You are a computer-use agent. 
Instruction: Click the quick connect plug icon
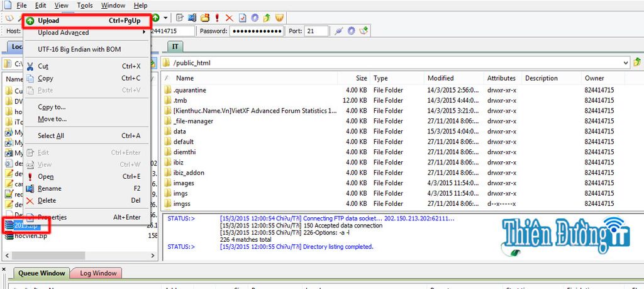tap(339, 31)
